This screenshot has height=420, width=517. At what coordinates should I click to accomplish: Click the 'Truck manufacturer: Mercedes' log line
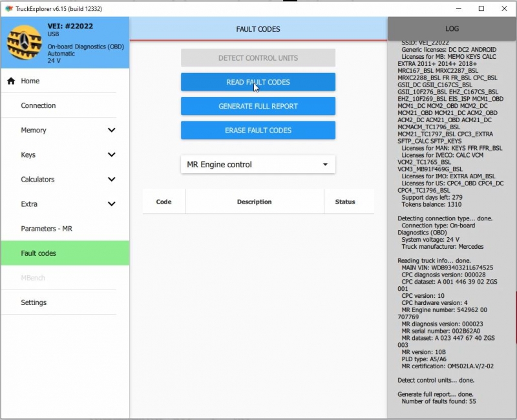(442, 246)
